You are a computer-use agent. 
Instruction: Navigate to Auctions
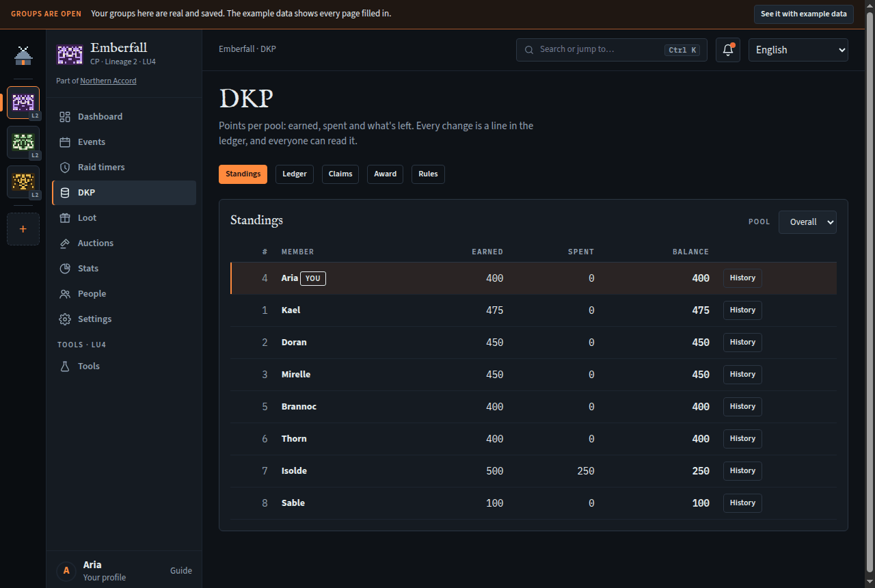124,243
